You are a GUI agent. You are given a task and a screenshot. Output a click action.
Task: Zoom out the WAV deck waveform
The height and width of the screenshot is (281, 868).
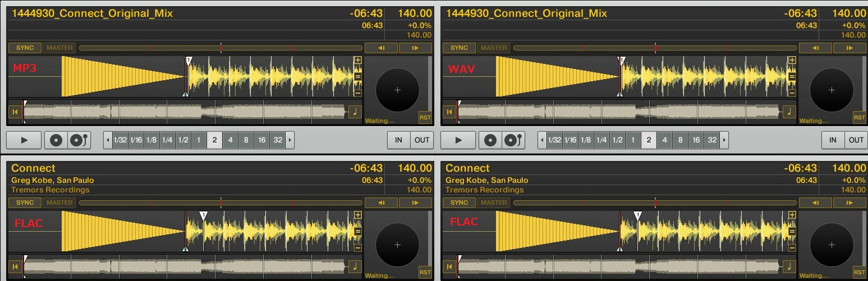click(x=792, y=93)
